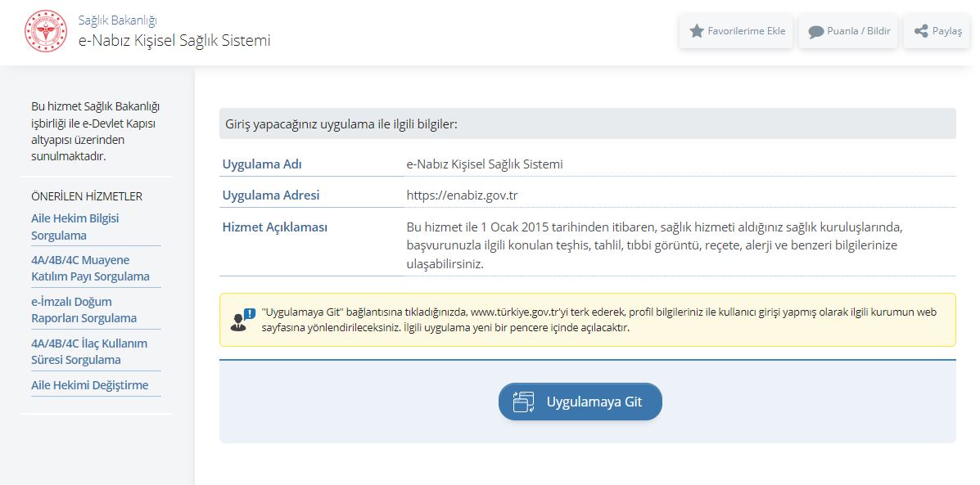Image resolution: width=980 pixels, height=485 pixels.
Task: Click the yellow notice text about Uygulamaya Git
Action: pyautogui.click(x=598, y=320)
